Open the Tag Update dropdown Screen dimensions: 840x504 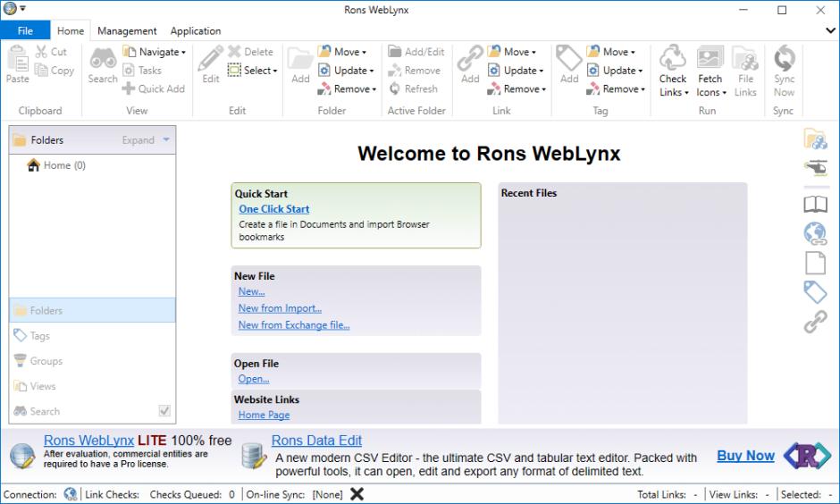(x=615, y=71)
